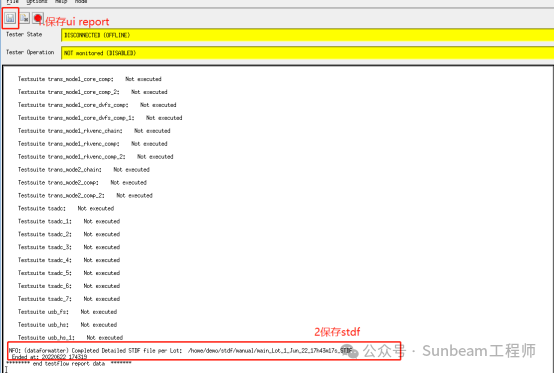
Task: Select the 'Testsuite trans_mode2_chain:' line
Action: click(84, 170)
